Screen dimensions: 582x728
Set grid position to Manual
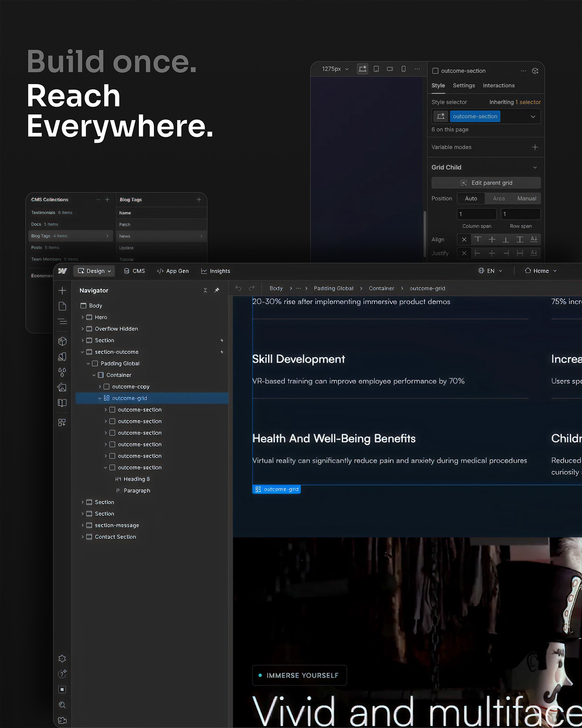coord(526,198)
